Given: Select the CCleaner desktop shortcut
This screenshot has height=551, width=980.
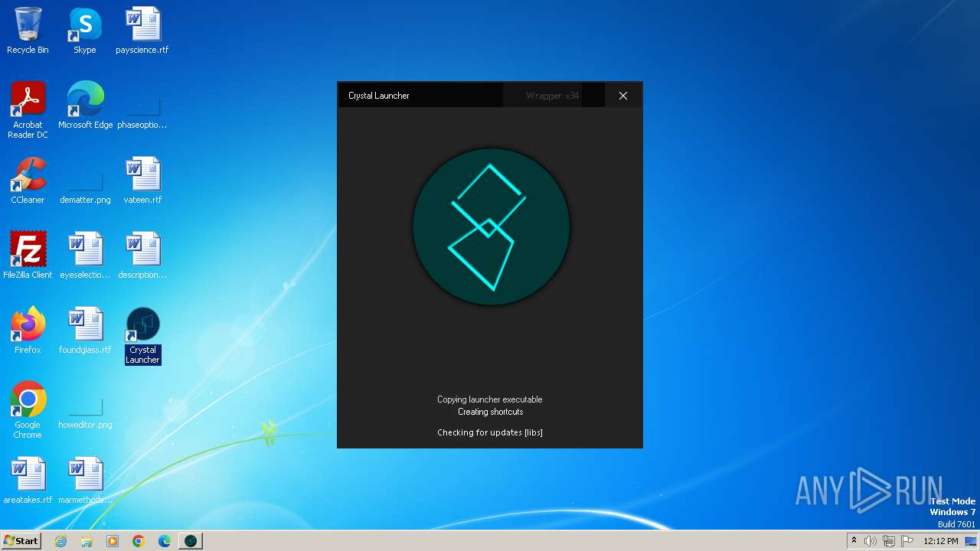Looking at the screenshot, I should point(28,181).
